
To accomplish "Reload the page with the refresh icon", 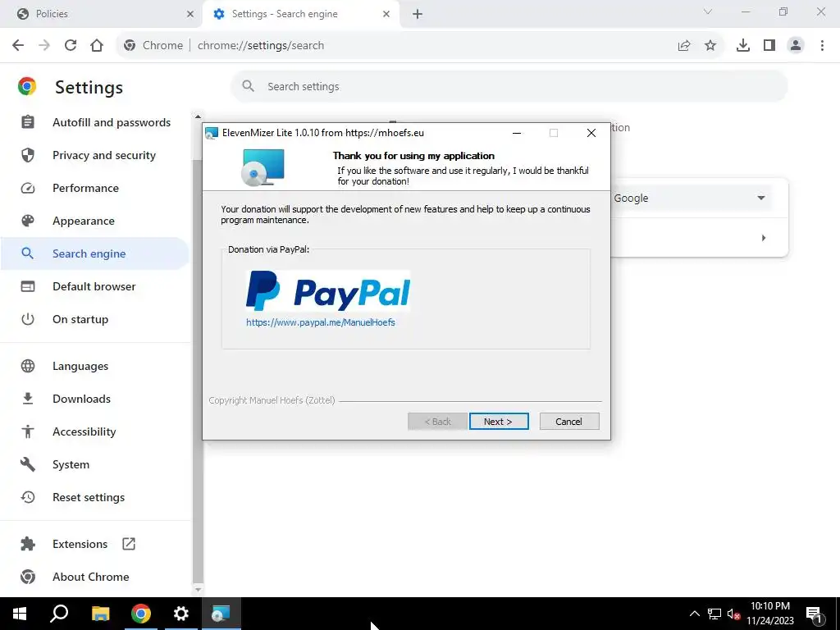I will point(71,46).
